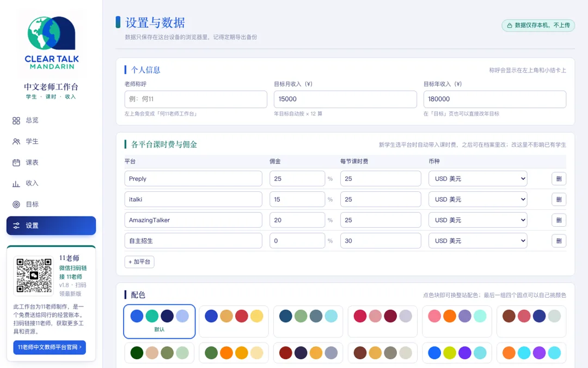The image size is (588, 368).
Task: Click the Clear Talk Mandarin logo
Action: tap(51, 43)
